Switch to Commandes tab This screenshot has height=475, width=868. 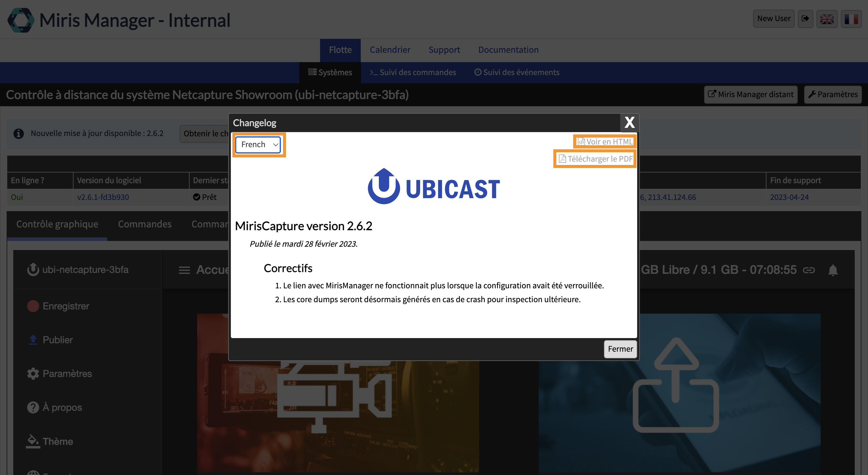click(145, 224)
